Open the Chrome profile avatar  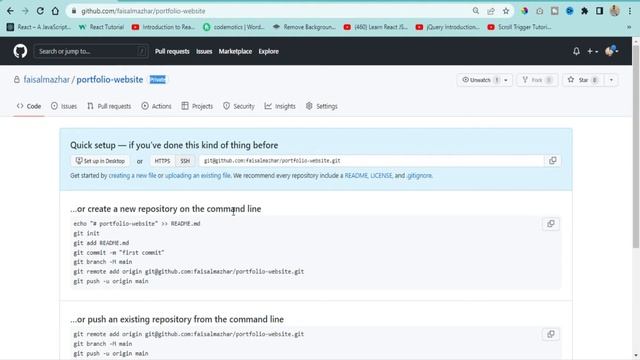pos(615,11)
